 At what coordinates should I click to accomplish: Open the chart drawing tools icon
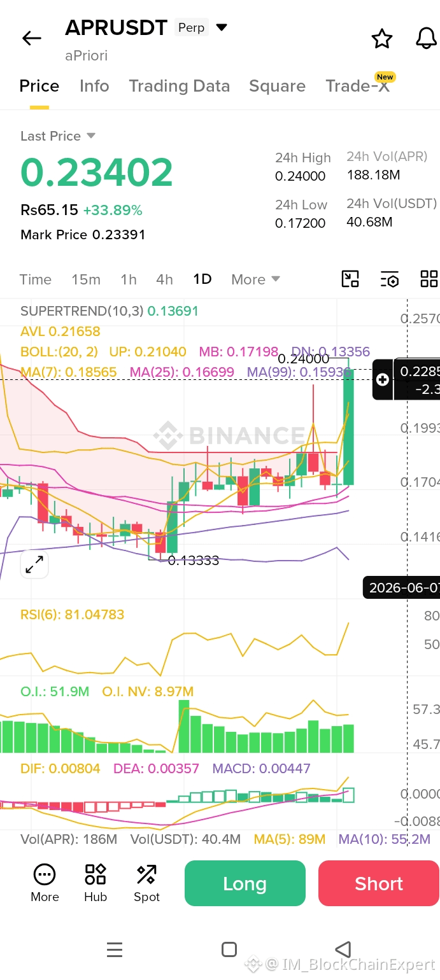(350, 279)
